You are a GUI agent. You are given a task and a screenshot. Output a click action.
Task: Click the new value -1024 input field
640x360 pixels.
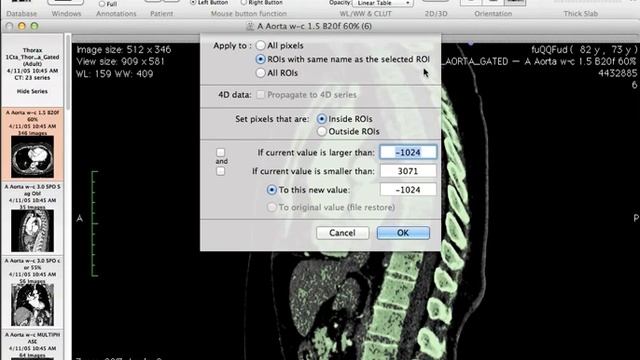(408, 190)
